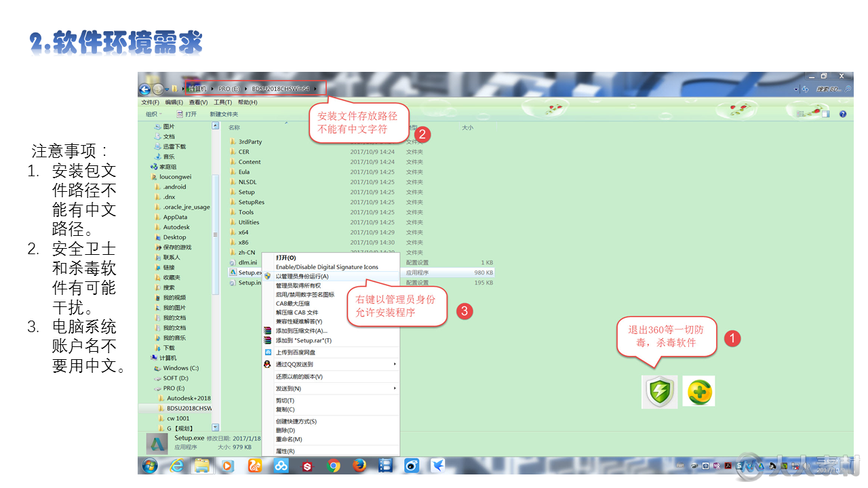The image size is (868, 488).
Task: Open the film strip video app icon
Action: coord(386,466)
